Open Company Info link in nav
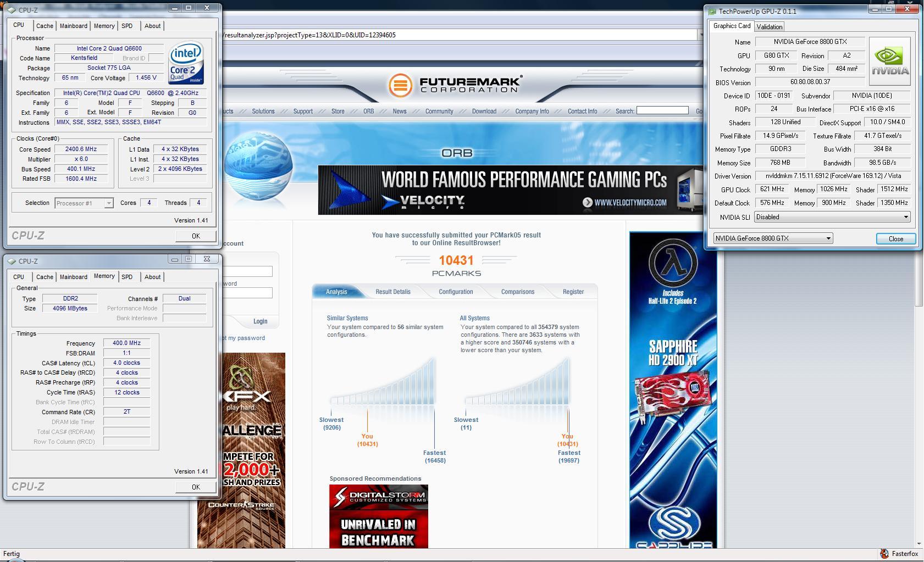 coord(532,111)
